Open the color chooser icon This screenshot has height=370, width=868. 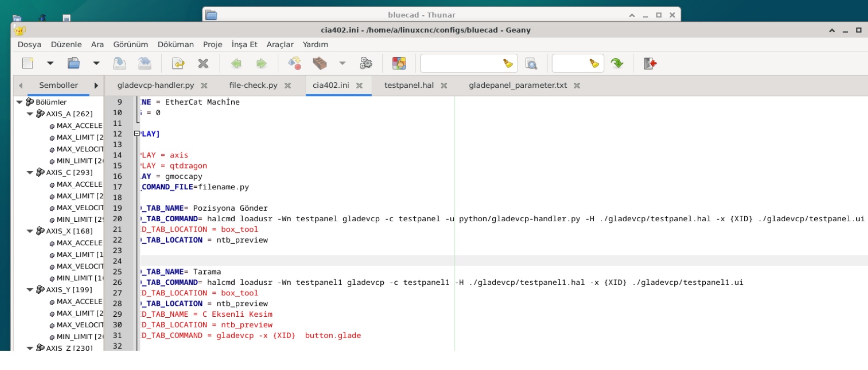click(x=399, y=63)
